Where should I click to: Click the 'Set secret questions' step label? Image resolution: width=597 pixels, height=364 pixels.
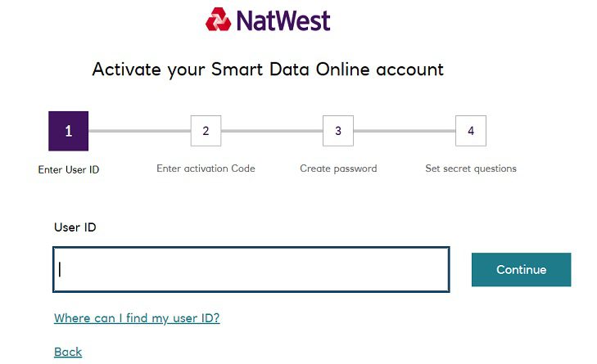[471, 169]
